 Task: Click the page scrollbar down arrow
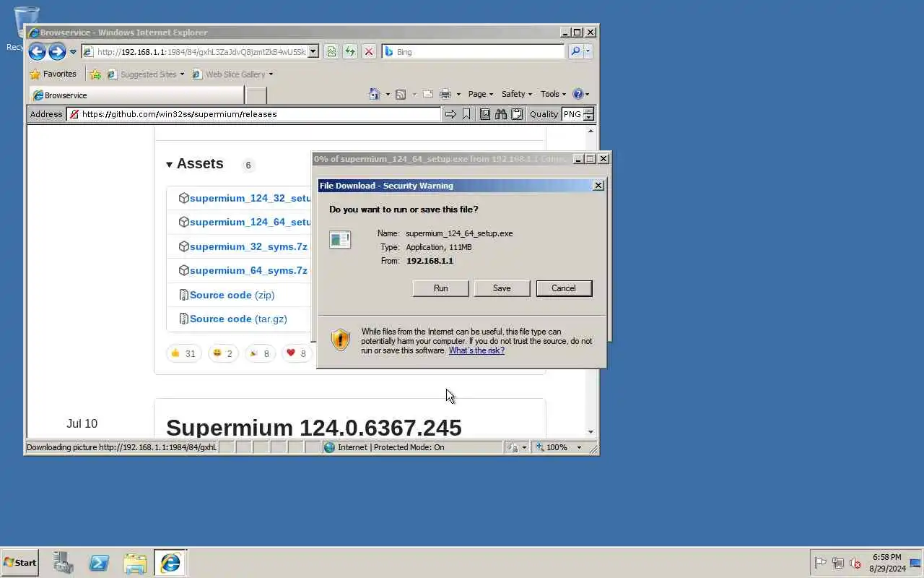591,432
